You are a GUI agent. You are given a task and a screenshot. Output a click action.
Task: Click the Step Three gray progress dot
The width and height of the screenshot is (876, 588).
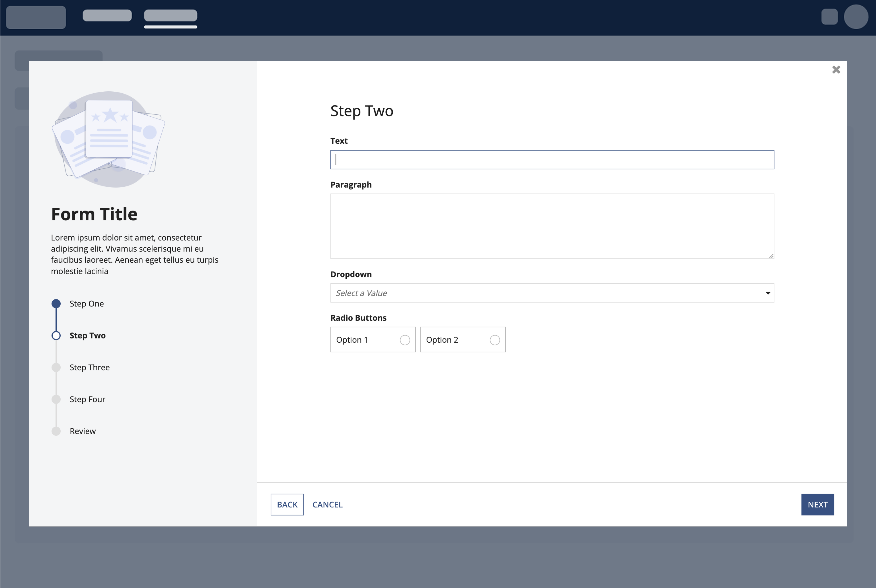pyautogui.click(x=56, y=367)
